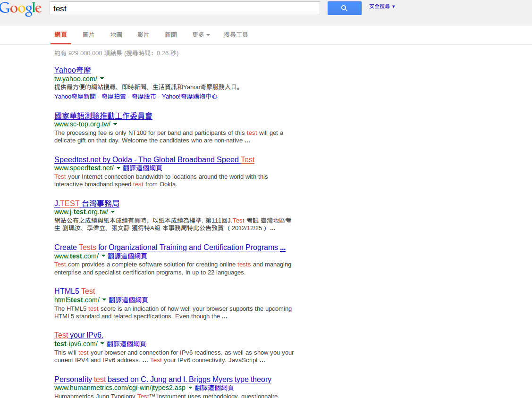The height and width of the screenshot is (398, 532).
Task: Click 翻譯這個網頁 for test-ipv6.com
Action: point(127,344)
